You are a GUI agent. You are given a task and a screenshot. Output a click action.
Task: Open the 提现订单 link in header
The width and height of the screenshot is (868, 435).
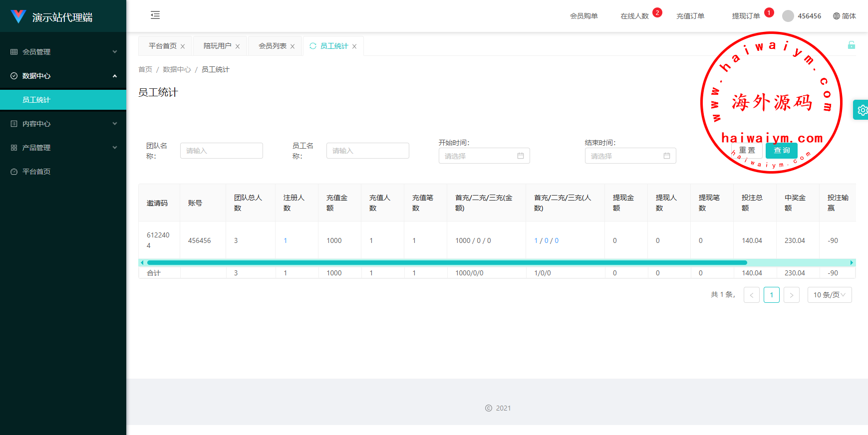pyautogui.click(x=746, y=16)
